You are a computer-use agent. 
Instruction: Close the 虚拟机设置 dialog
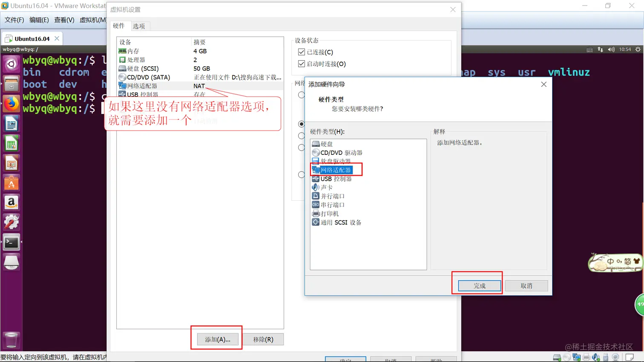(x=453, y=9)
